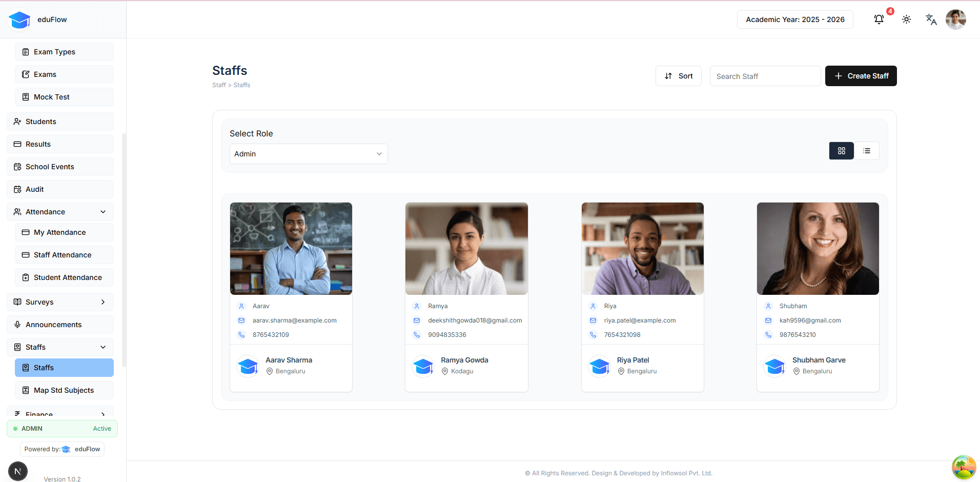Open the Select Role dropdown
Screen dimensions: 980x482
[309, 154]
